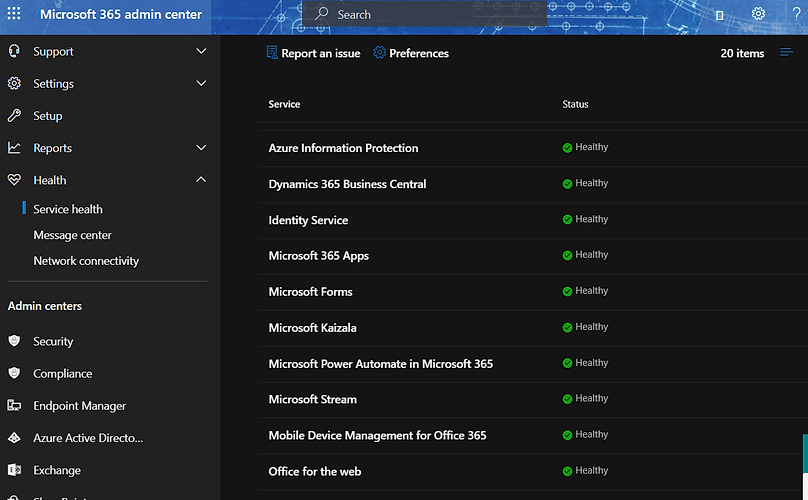808x500 pixels.
Task: Click the Preferences gear icon
Action: click(x=379, y=53)
